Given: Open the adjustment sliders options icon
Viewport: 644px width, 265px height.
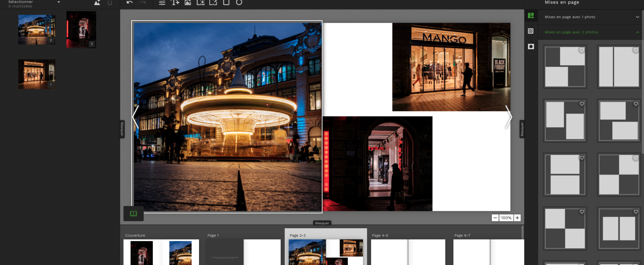Looking at the screenshot, I should (x=162, y=3).
